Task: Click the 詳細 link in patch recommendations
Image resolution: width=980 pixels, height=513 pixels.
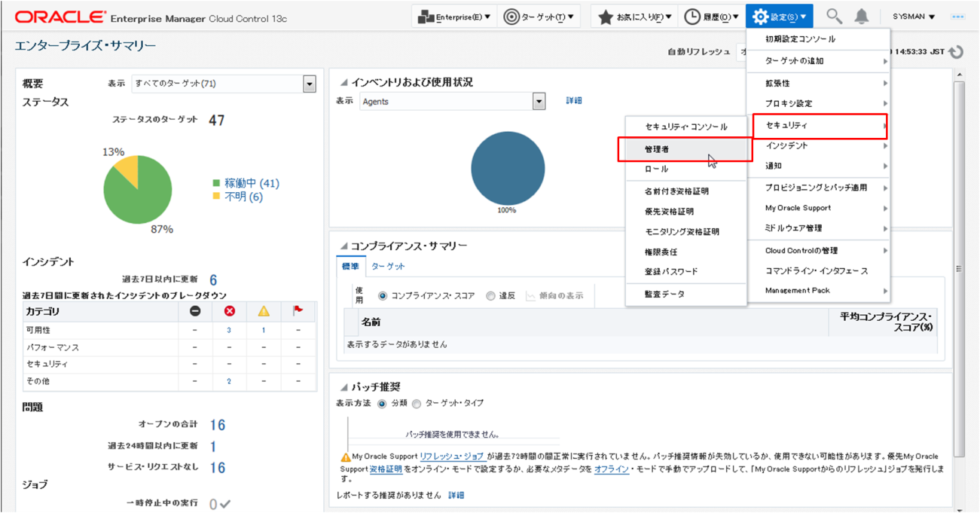Action: coord(456,495)
